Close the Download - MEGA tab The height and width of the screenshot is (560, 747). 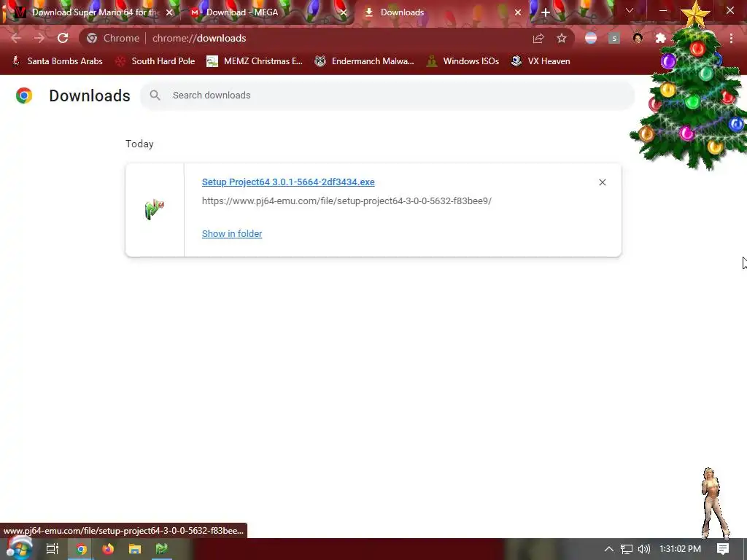pos(344,12)
